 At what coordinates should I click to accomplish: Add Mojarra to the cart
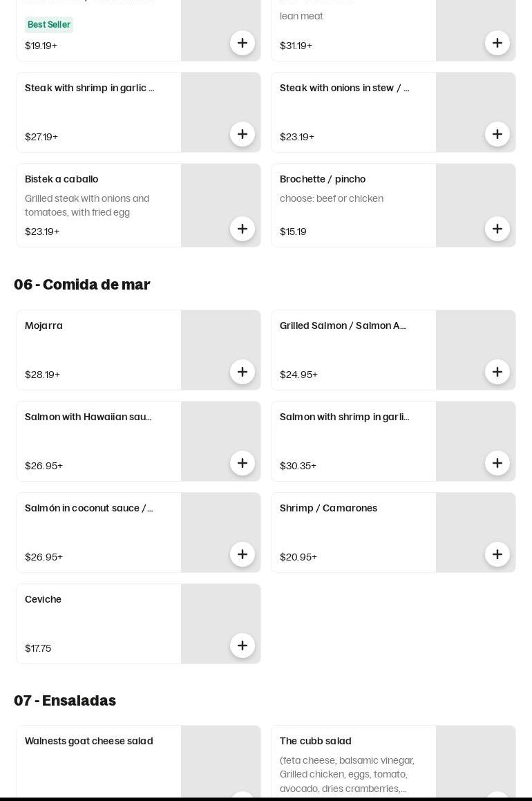[x=242, y=372]
